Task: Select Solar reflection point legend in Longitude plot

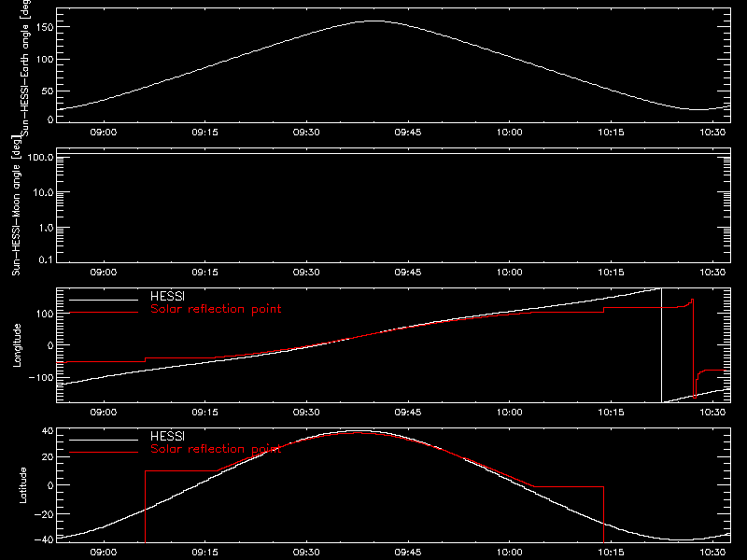Action: (x=216, y=309)
